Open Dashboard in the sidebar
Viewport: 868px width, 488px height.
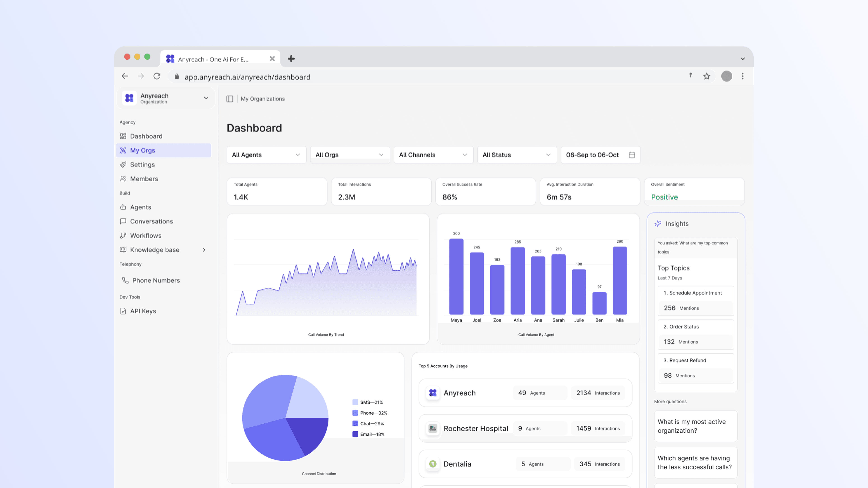(x=164, y=136)
